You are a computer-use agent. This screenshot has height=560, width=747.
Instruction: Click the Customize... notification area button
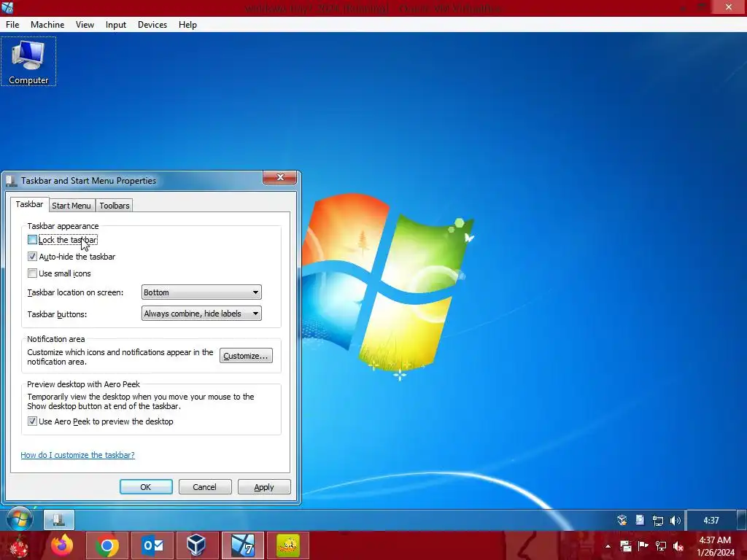246,356
